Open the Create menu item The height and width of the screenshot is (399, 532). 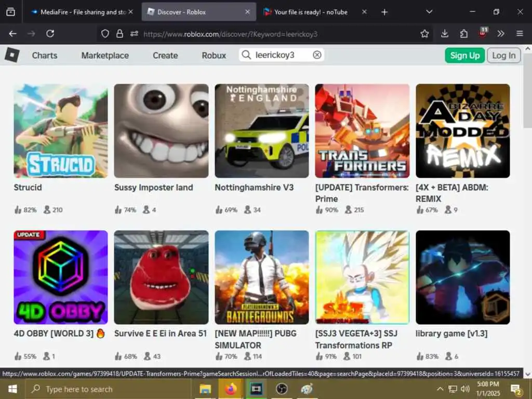(165, 55)
